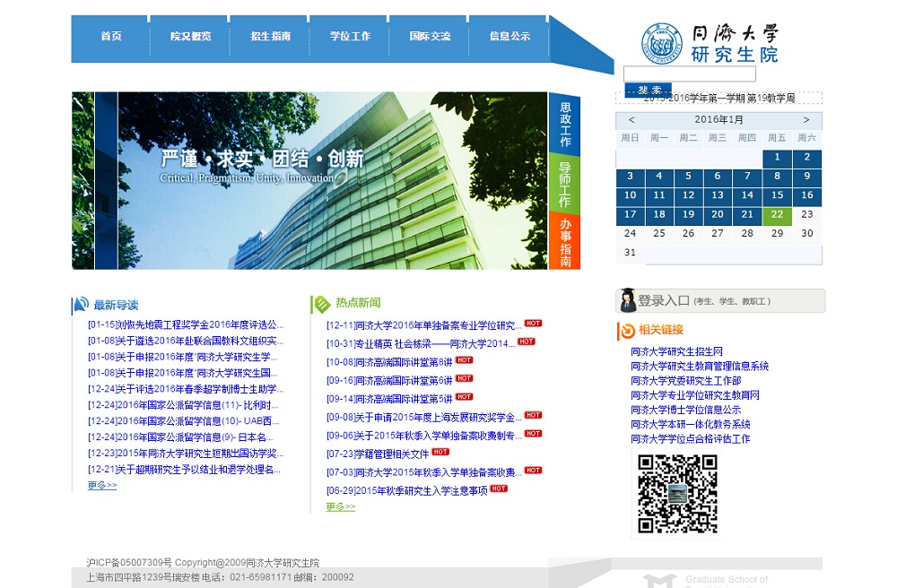This screenshot has width=897, height=588.
Task: Click the 最新导读 megaphone icon
Action: pyautogui.click(x=81, y=305)
